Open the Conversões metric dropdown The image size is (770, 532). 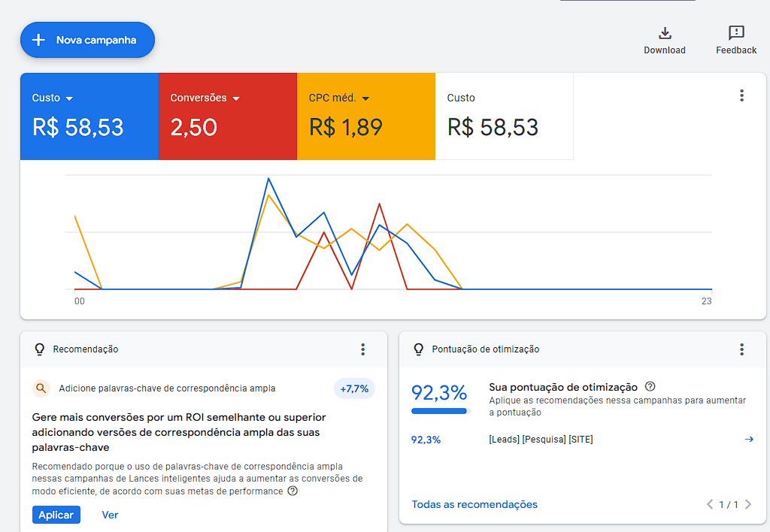point(235,98)
